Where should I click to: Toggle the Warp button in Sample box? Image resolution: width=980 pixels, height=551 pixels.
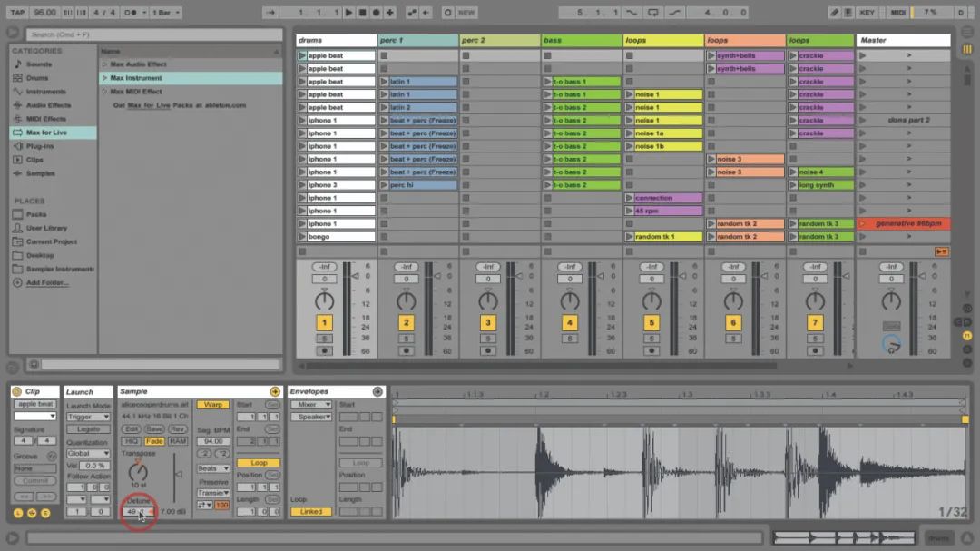(212, 405)
